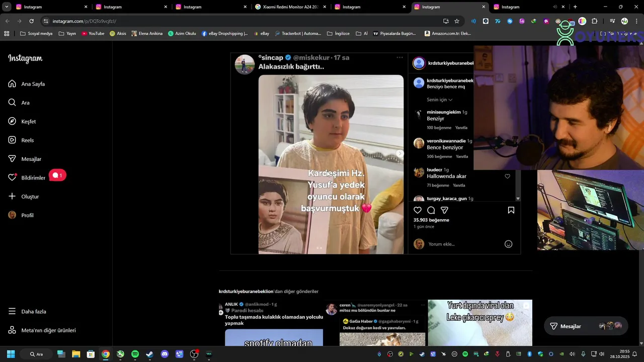Go back in browser history
This screenshot has height=362, width=644.
point(7,21)
